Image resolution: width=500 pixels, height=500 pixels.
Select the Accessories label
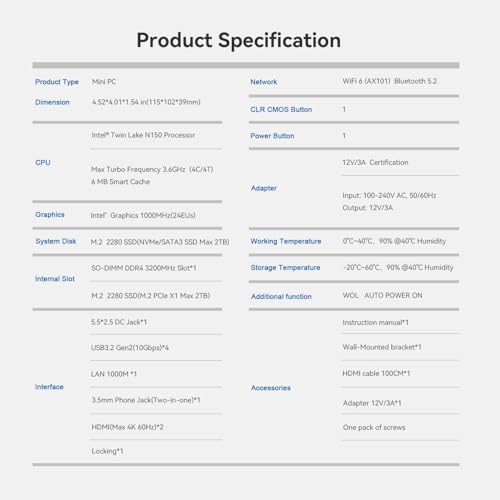(271, 388)
